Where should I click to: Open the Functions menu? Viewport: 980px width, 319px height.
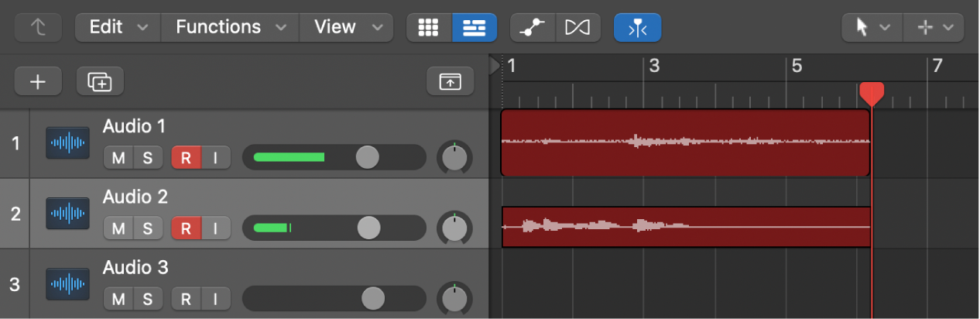229,27
